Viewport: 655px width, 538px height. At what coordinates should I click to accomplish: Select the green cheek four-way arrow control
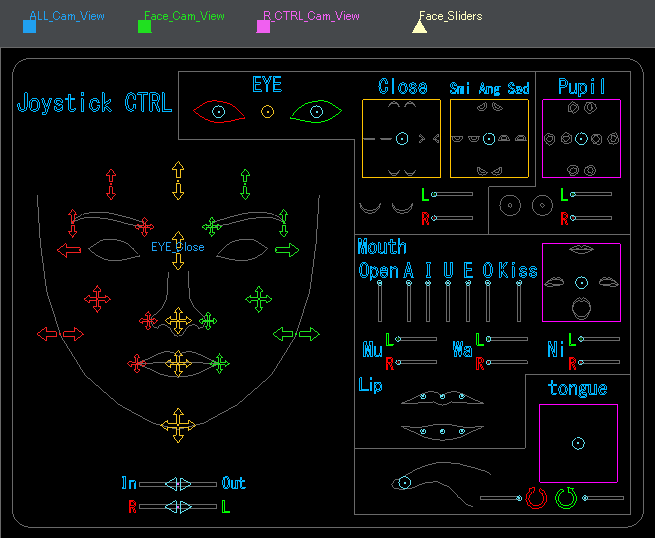tap(259, 299)
